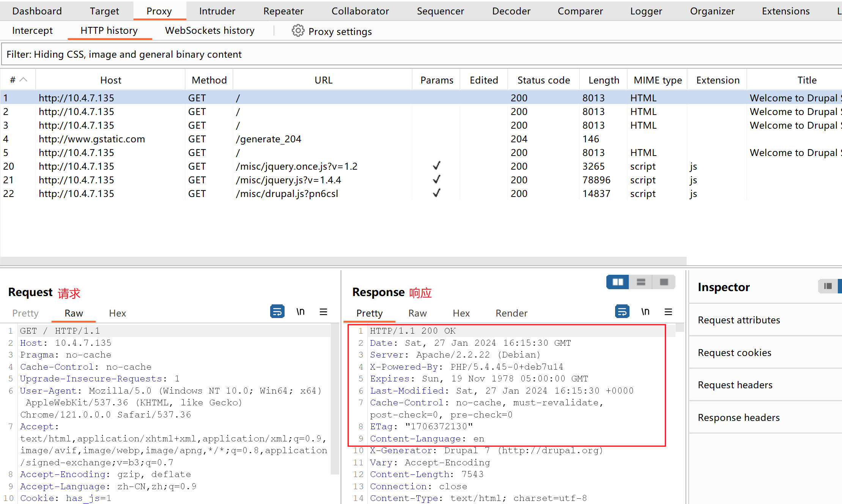Screen dimensions: 842x504
Task: Open the Dashboard tab
Action: click(37, 11)
